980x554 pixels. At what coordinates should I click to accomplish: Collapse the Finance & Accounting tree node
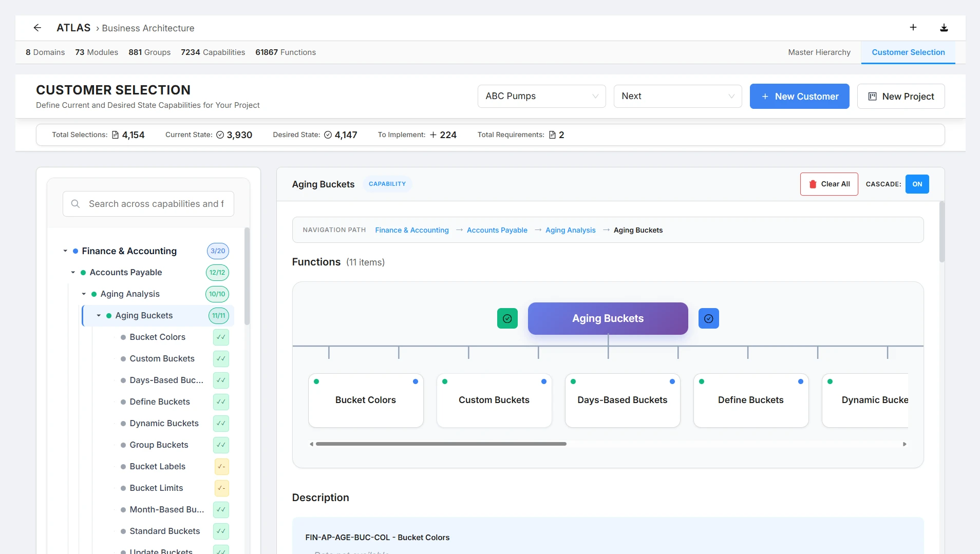65,251
